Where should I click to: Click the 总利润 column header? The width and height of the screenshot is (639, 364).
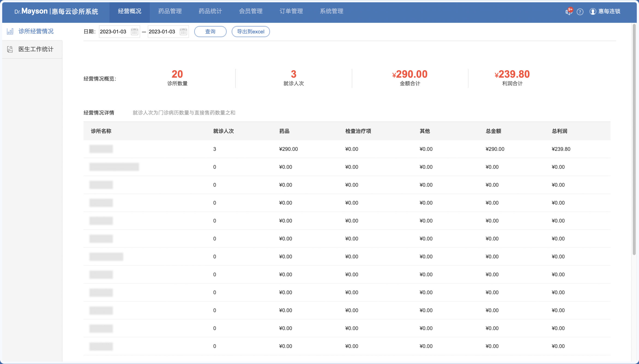pos(559,131)
